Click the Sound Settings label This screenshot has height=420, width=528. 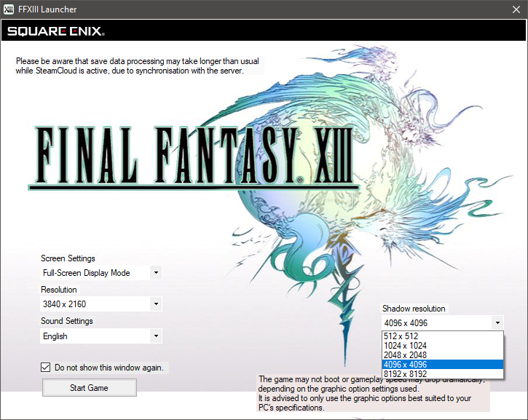point(67,321)
